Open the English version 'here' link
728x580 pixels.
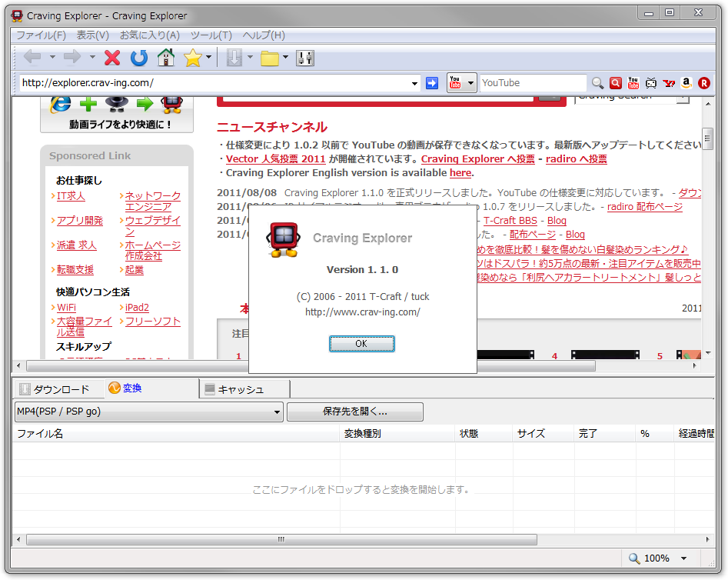pyautogui.click(x=460, y=173)
